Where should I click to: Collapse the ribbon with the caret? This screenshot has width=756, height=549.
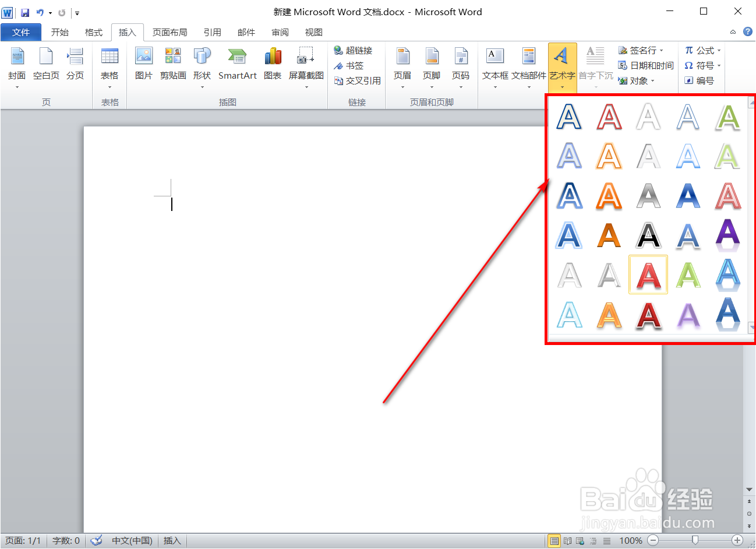pyautogui.click(x=733, y=32)
